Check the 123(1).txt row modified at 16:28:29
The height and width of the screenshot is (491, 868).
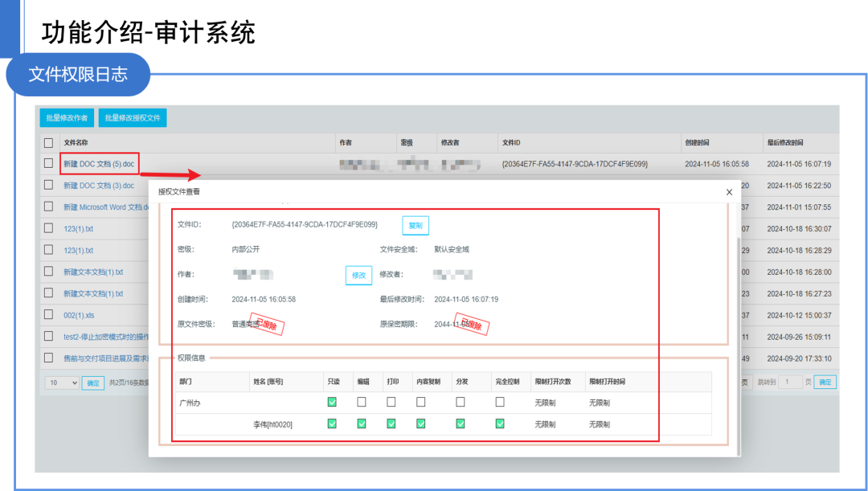(49, 250)
